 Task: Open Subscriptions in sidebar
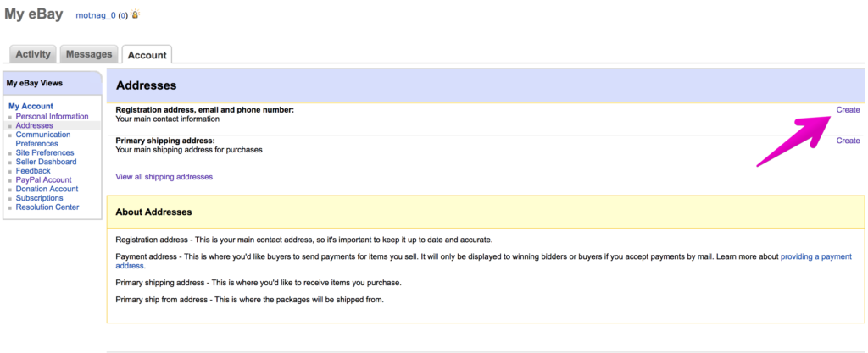coord(39,198)
